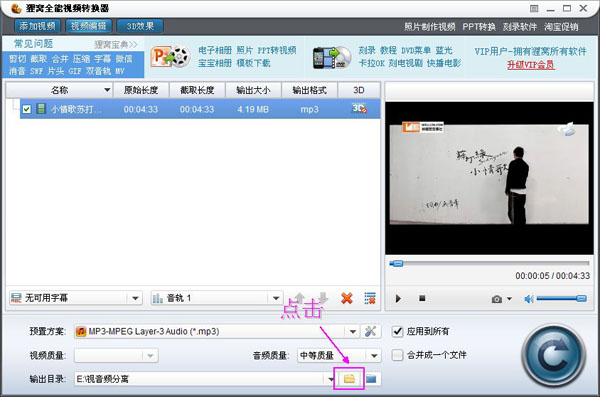Click the camera snapshot icon
The height and width of the screenshot is (397, 600).
497,299
